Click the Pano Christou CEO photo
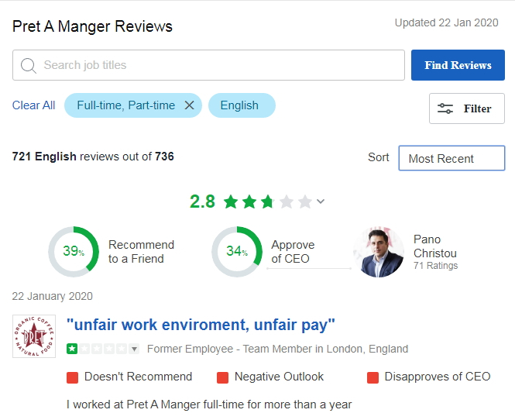The width and height of the screenshot is (515, 420). 379,252
